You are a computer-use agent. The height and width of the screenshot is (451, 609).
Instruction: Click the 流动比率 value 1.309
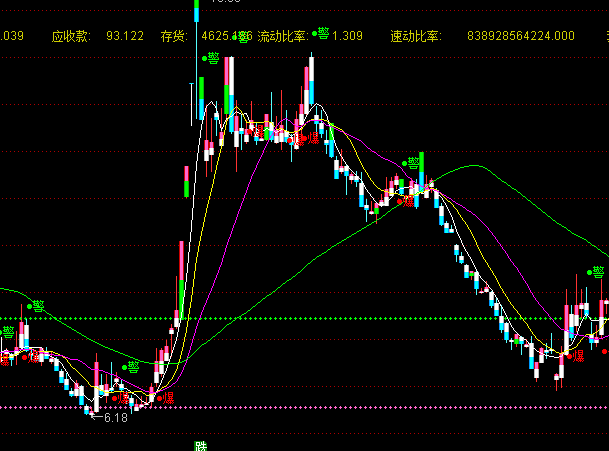click(347, 36)
